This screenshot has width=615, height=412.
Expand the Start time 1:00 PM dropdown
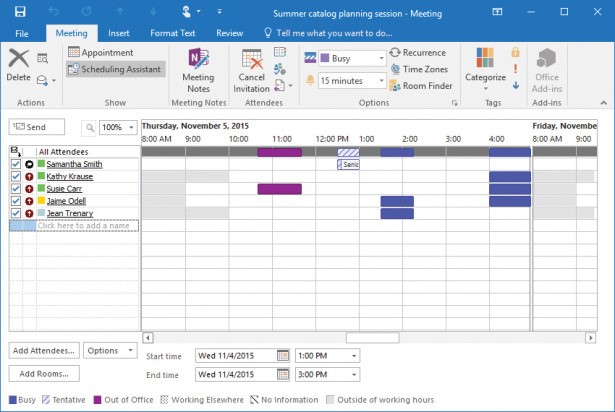tap(353, 355)
